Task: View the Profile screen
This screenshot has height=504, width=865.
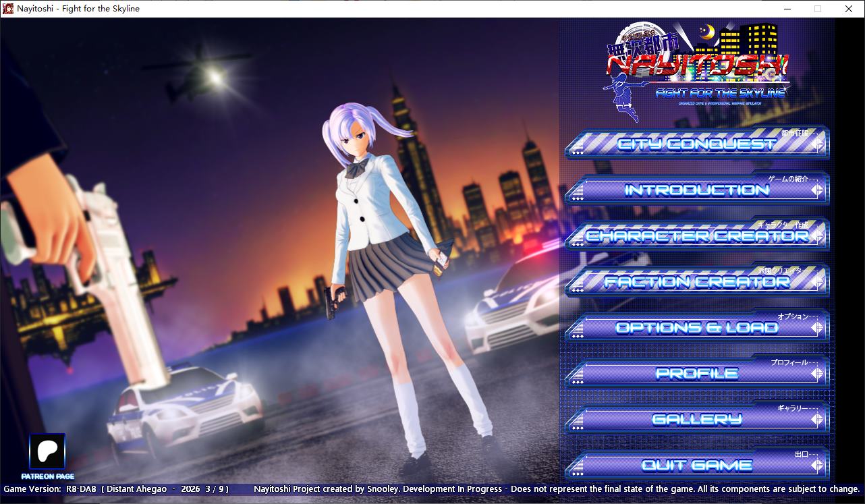Action: point(696,373)
